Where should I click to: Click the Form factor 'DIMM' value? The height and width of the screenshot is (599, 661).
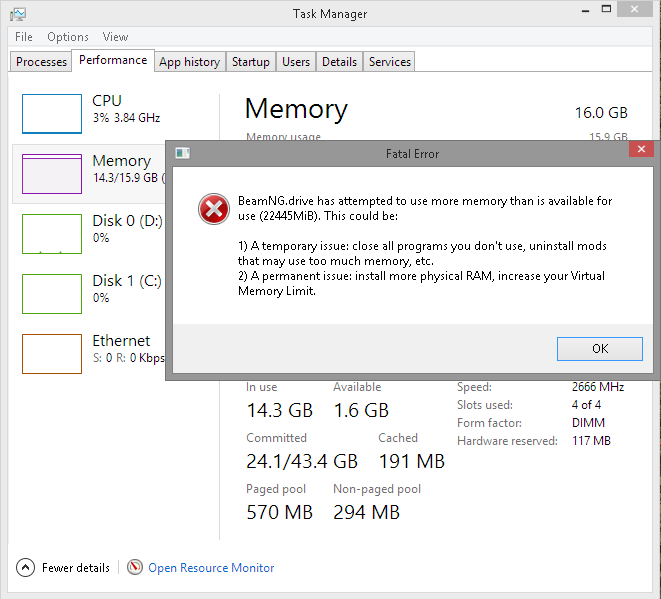click(x=588, y=422)
